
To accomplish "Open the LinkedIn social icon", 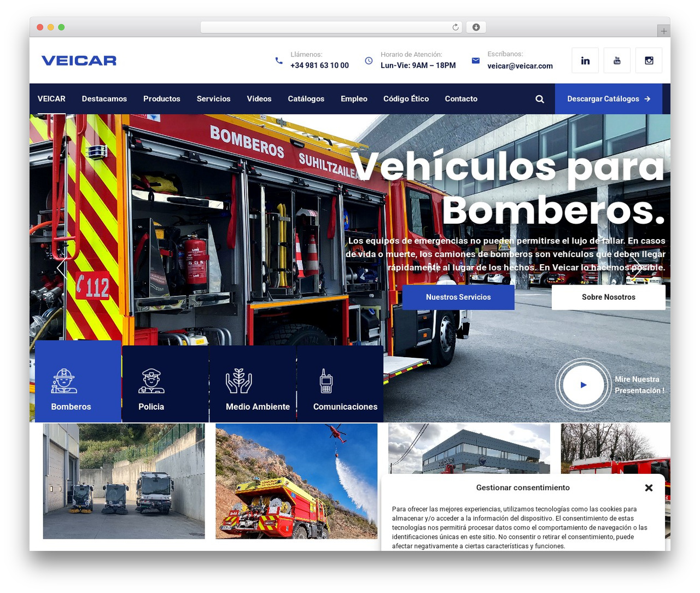I will tap(585, 60).
